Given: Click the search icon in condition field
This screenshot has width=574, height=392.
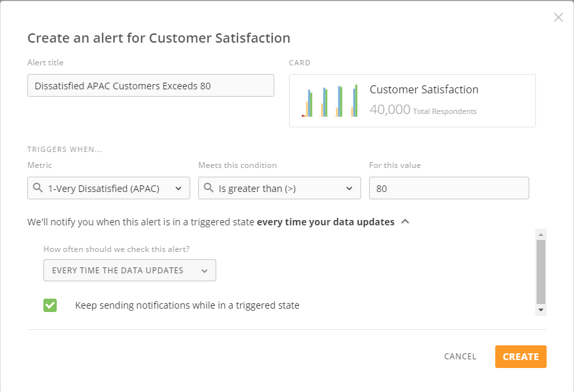Looking at the screenshot, I should pos(208,189).
